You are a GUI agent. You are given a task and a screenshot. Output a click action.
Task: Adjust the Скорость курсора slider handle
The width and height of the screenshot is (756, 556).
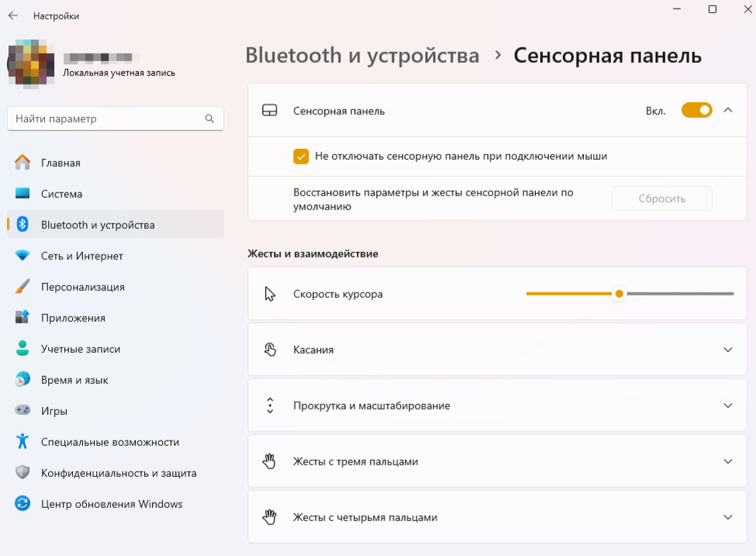[x=619, y=293]
